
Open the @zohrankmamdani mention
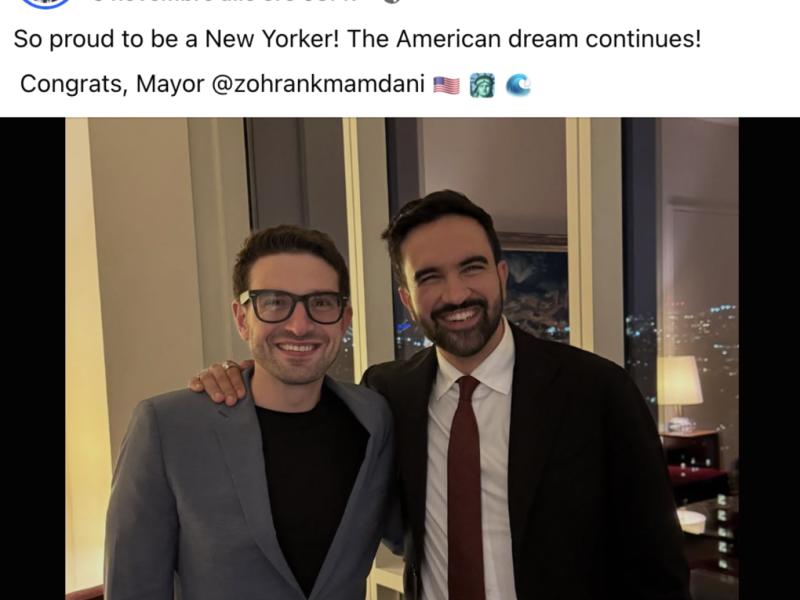317,84
